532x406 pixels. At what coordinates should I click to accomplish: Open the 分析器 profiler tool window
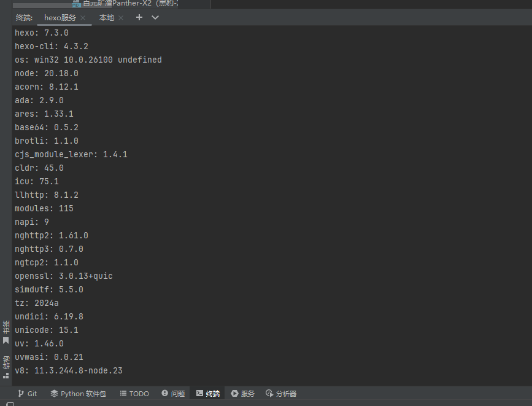pos(281,394)
